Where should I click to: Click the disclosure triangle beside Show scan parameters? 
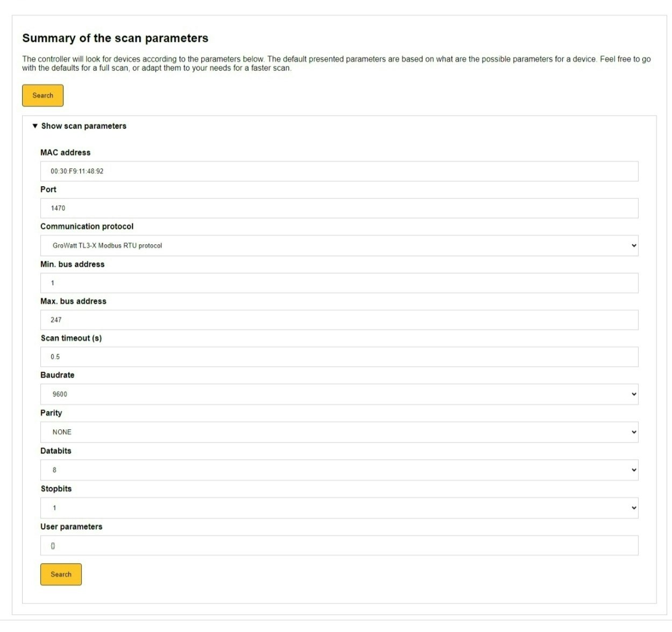pyautogui.click(x=35, y=126)
